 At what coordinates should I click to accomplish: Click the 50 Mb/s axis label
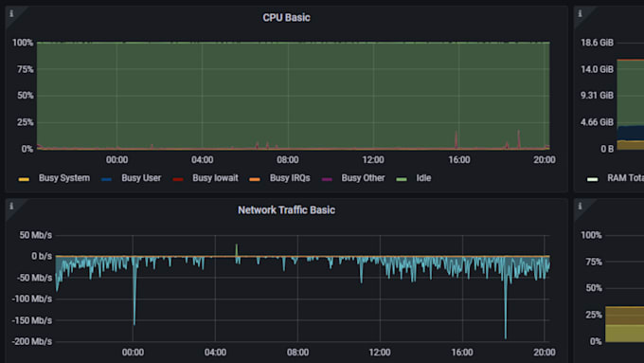coord(36,235)
